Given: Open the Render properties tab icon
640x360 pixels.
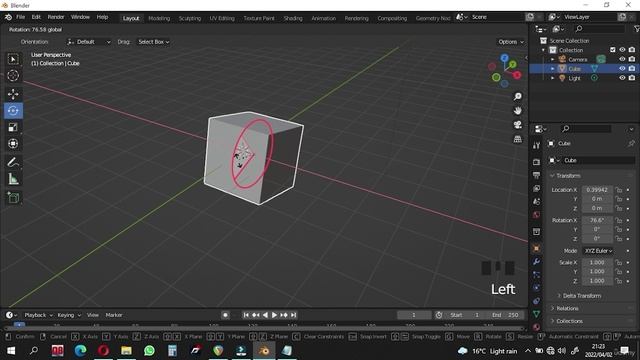Looking at the screenshot, I should click(536, 162).
